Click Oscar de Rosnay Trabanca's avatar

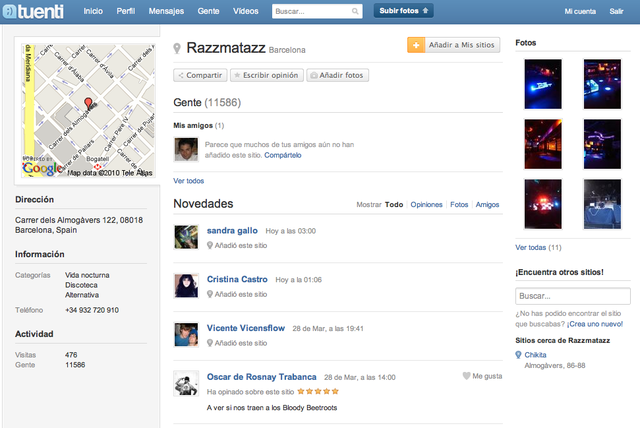coord(186,383)
